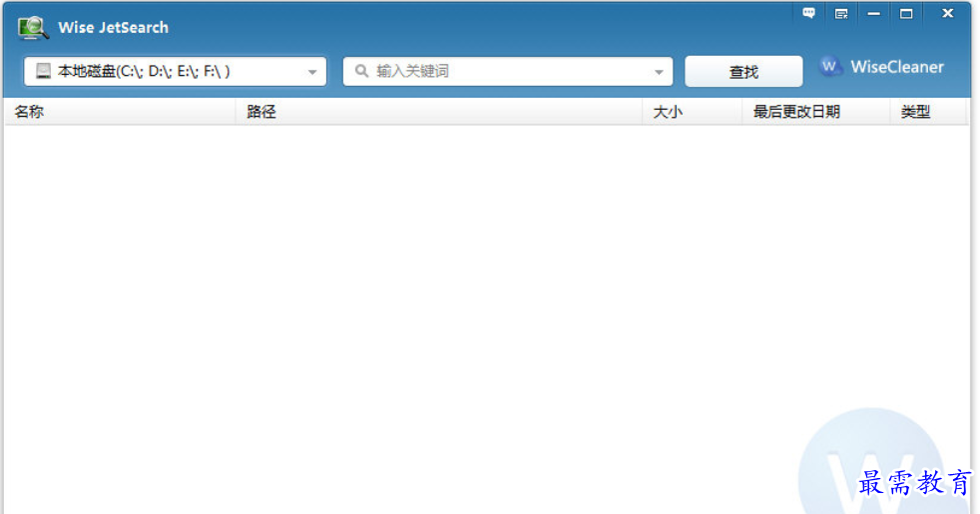Open the WiseCleaner link
This screenshot has height=514, width=980.
(897, 67)
